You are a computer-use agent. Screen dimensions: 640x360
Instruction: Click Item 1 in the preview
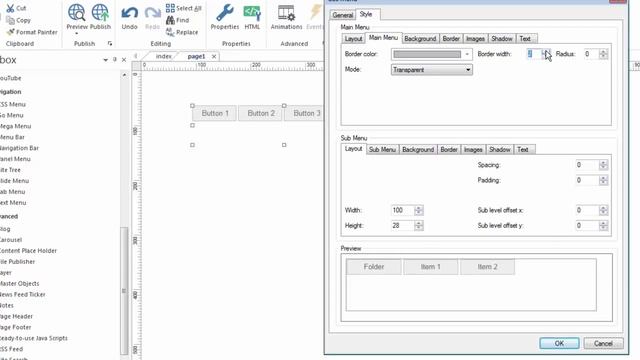430,267
